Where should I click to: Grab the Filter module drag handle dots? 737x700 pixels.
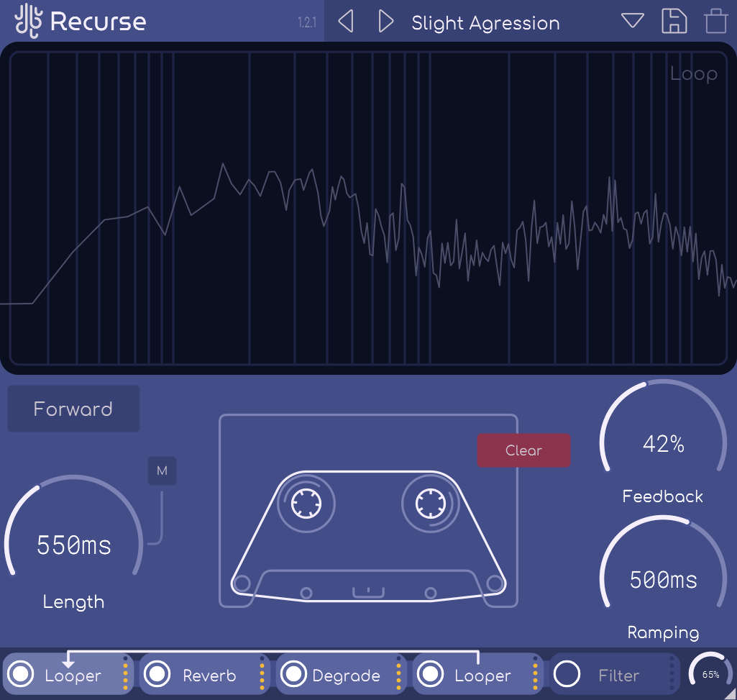tap(672, 673)
